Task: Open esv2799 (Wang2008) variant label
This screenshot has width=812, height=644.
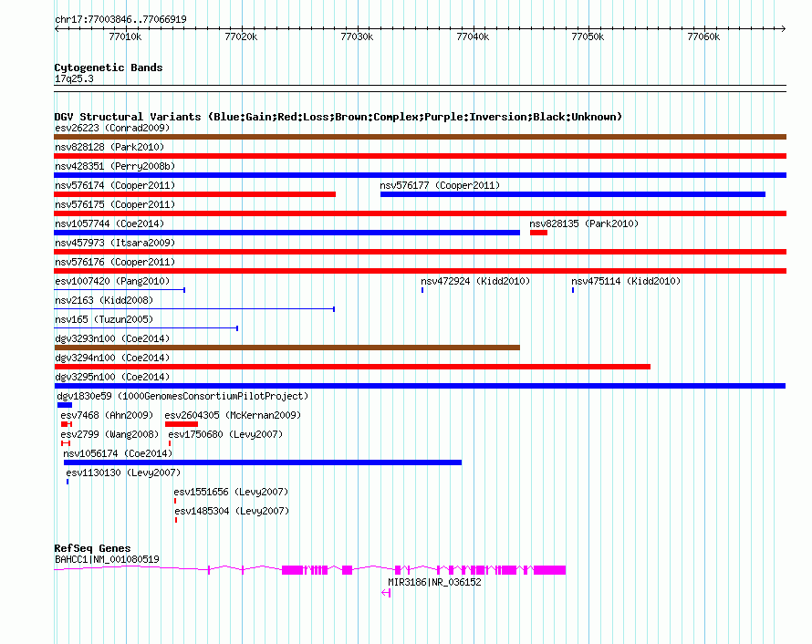Action: tap(109, 434)
